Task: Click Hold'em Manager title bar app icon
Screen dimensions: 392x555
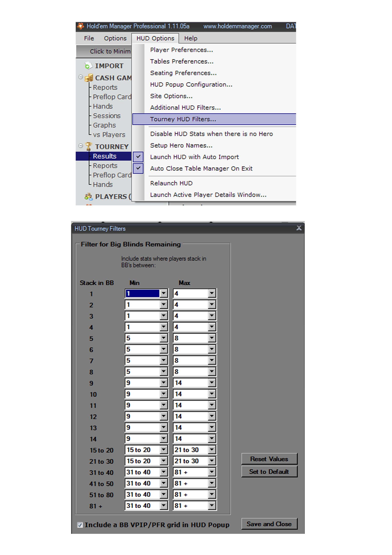Action: tap(80, 26)
